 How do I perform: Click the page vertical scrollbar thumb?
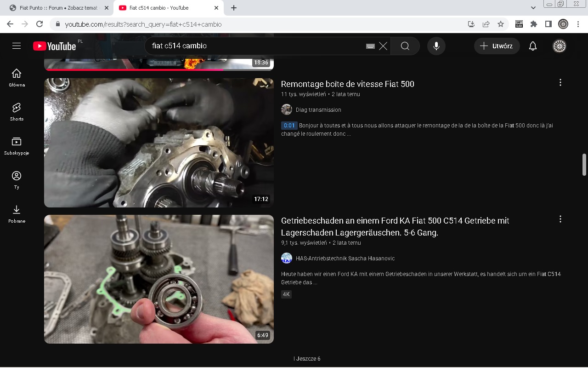pos(584,164)
